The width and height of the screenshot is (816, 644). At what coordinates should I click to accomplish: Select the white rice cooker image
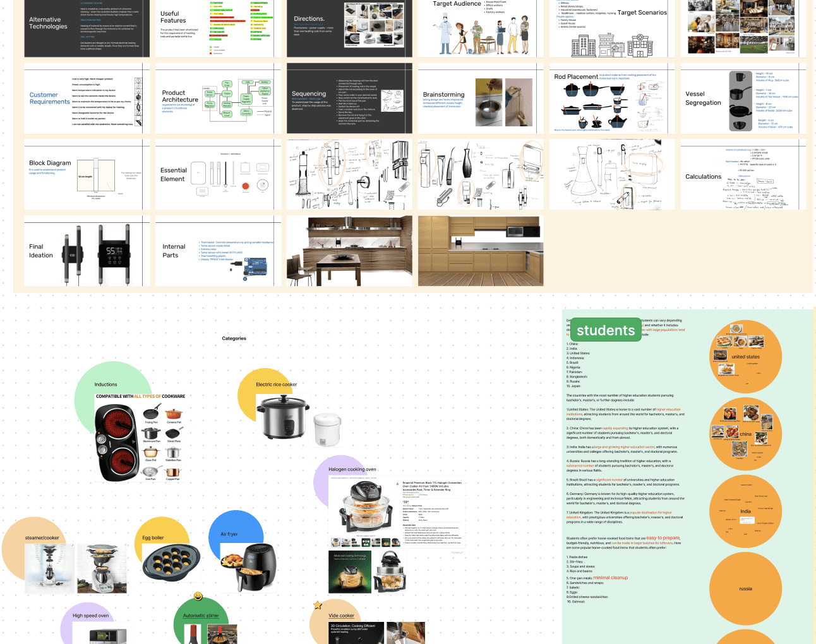(327, 430)
